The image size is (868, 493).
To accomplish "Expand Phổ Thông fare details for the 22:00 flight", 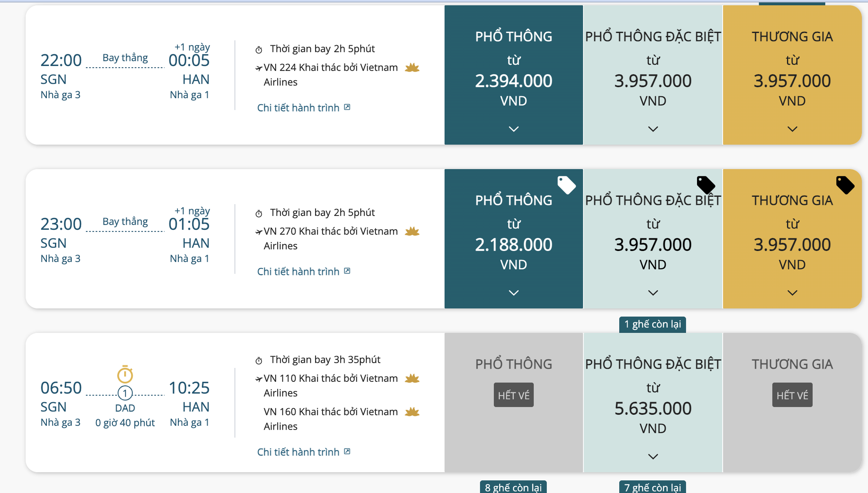I will click(513, 129).
